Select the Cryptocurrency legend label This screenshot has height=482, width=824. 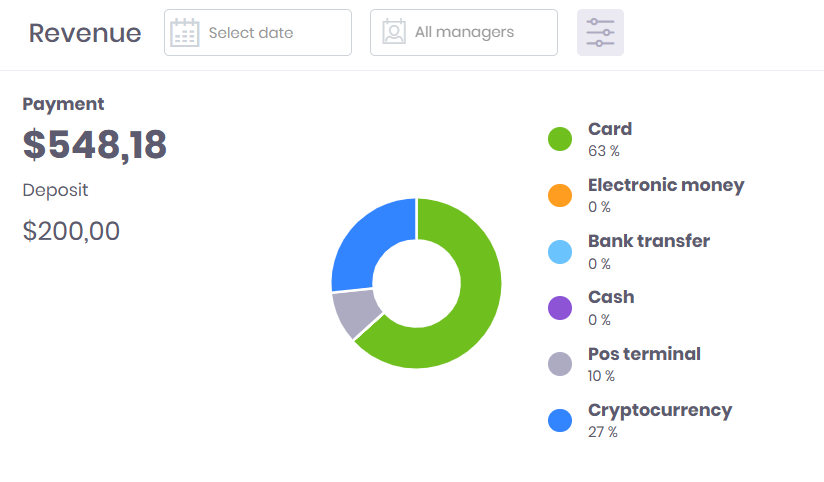660,410
